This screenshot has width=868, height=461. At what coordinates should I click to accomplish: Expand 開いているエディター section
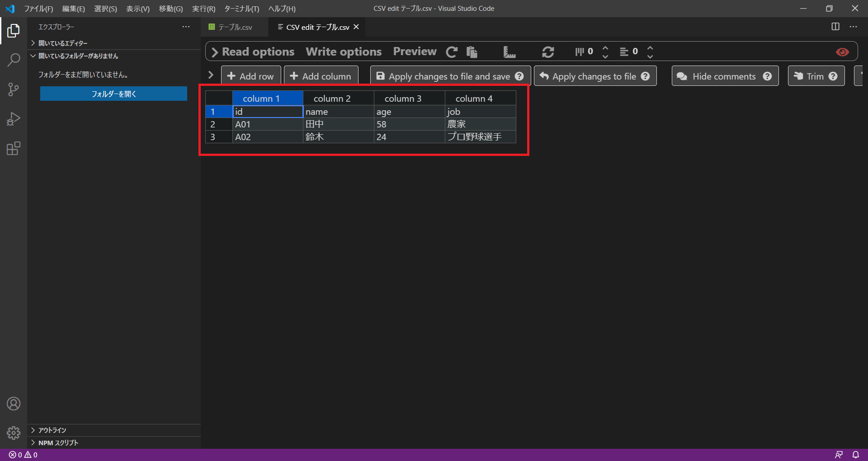click(114, 43)
